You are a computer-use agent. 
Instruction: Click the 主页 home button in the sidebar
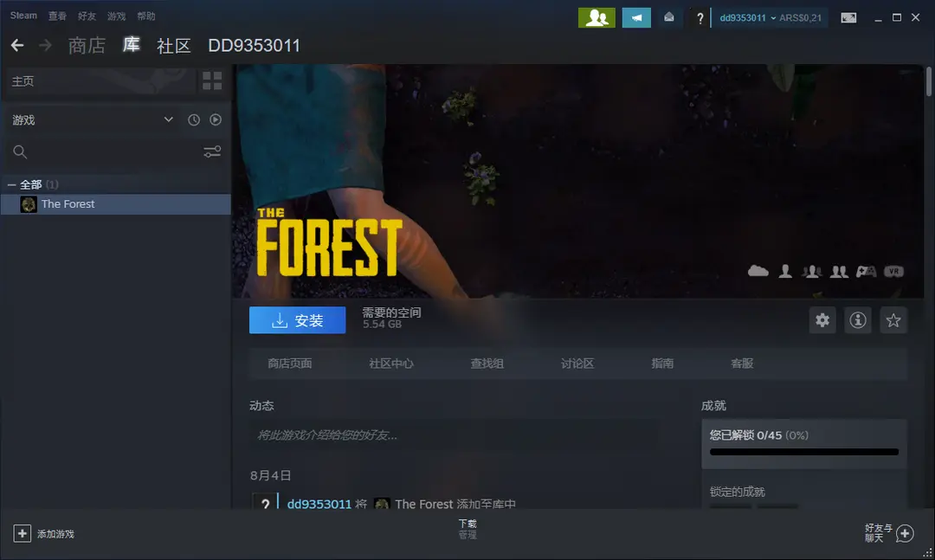click(x=100, y=81)
